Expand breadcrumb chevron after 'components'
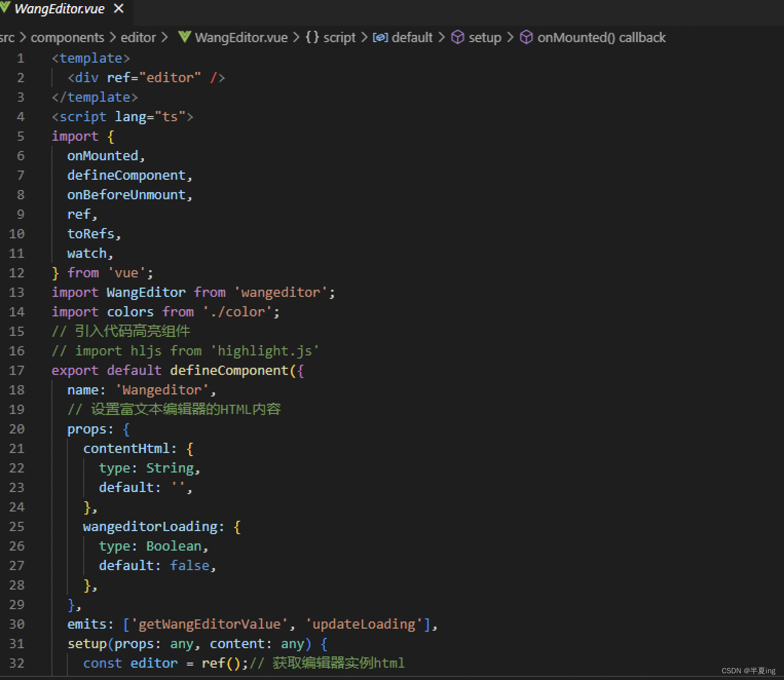 pos(113,37)
